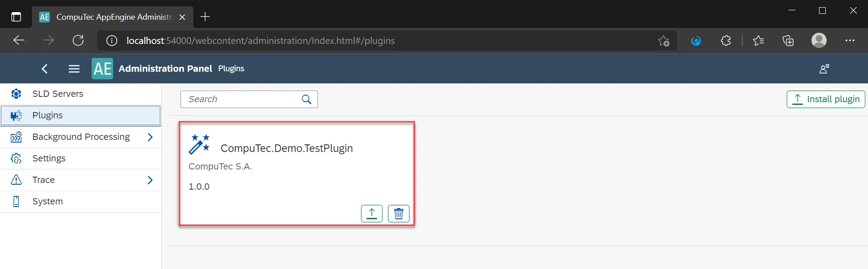Click the version 1.0.0 text
Screen dimensions: 868x269
(x=199, y=187)
